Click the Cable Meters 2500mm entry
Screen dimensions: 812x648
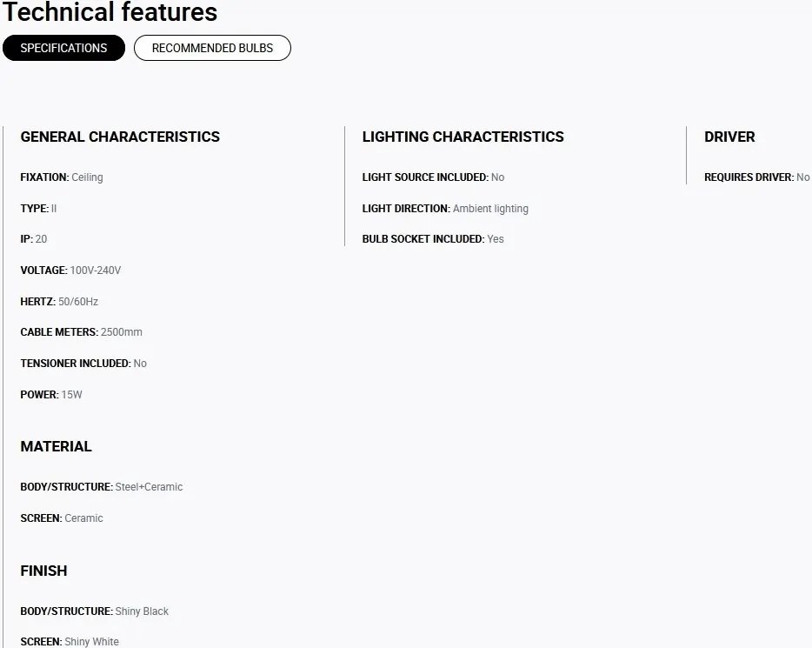(81, 332)
